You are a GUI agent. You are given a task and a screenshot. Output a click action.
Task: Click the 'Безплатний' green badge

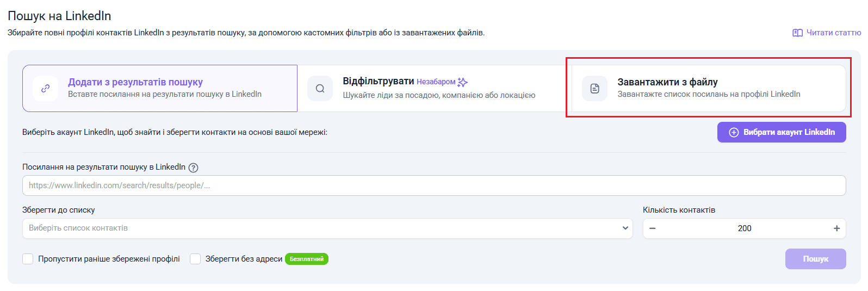[307, 259]
